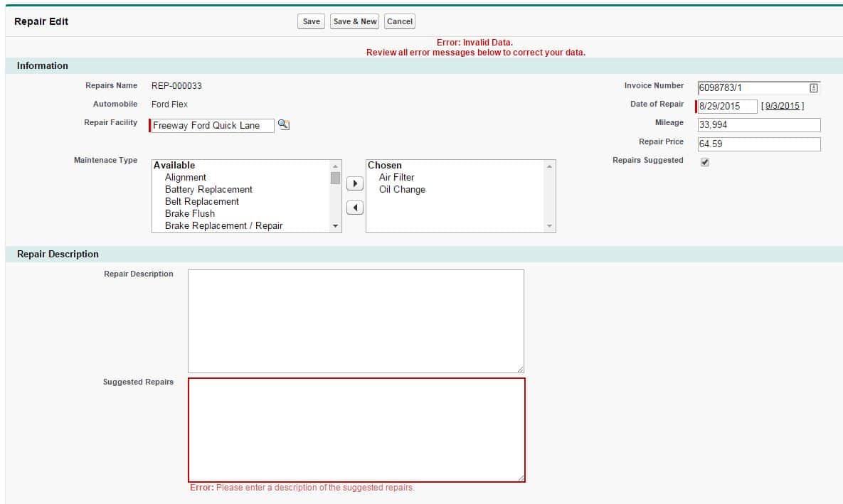Click down scroll arrow on Chosen list
843x504 pixels.
point(549,225)
